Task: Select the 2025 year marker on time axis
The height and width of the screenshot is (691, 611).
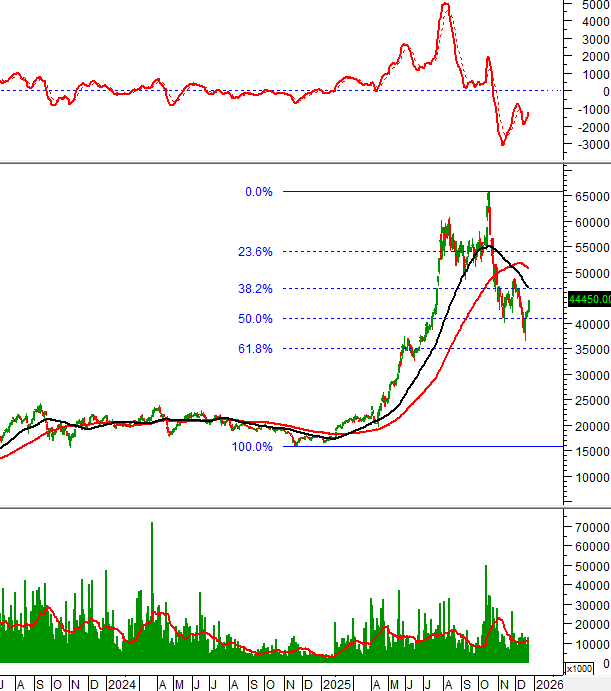Action: pos(337,684)
